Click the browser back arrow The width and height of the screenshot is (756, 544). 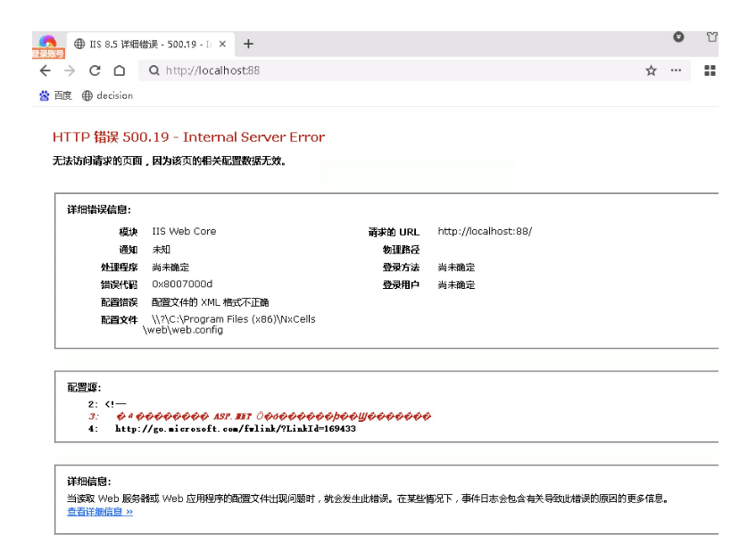[46, 71]
